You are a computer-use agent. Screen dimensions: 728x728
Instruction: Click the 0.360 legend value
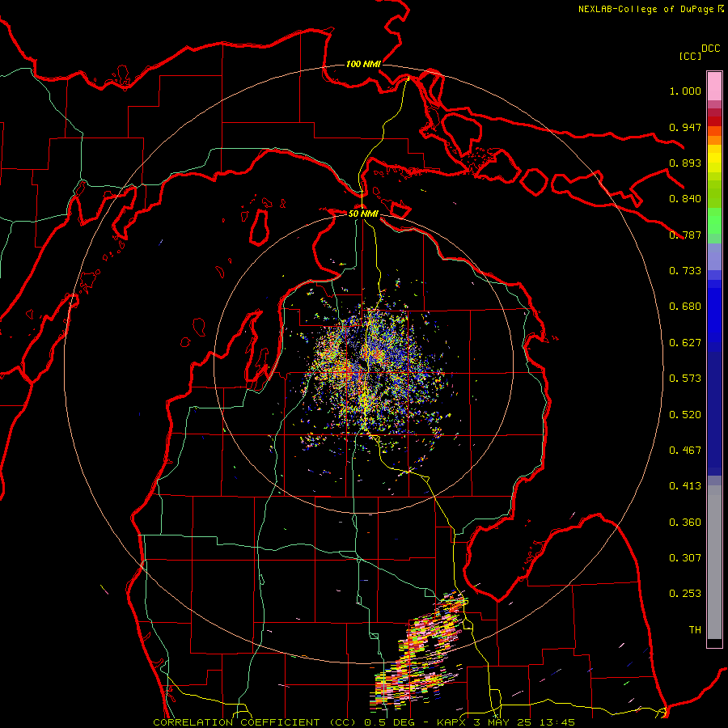point(685,523)
